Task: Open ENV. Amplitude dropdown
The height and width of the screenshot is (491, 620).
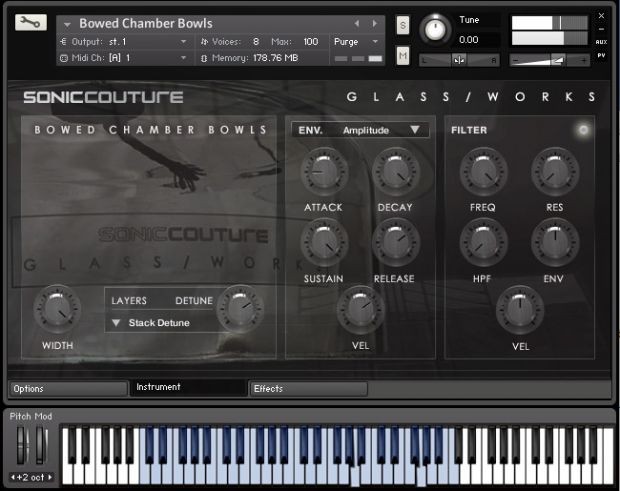Action: pyautogui.click(x=360, y=130)
